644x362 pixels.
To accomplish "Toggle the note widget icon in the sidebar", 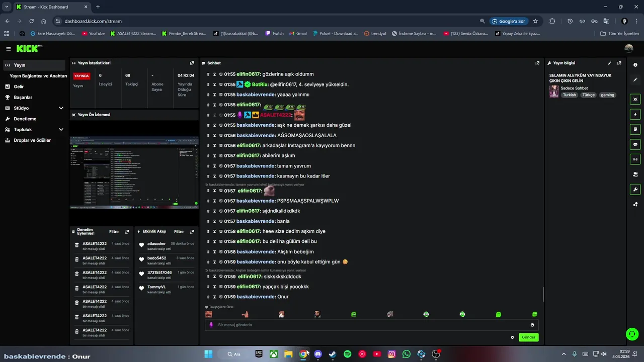I will pyautogui.click(x=635, y=129).
